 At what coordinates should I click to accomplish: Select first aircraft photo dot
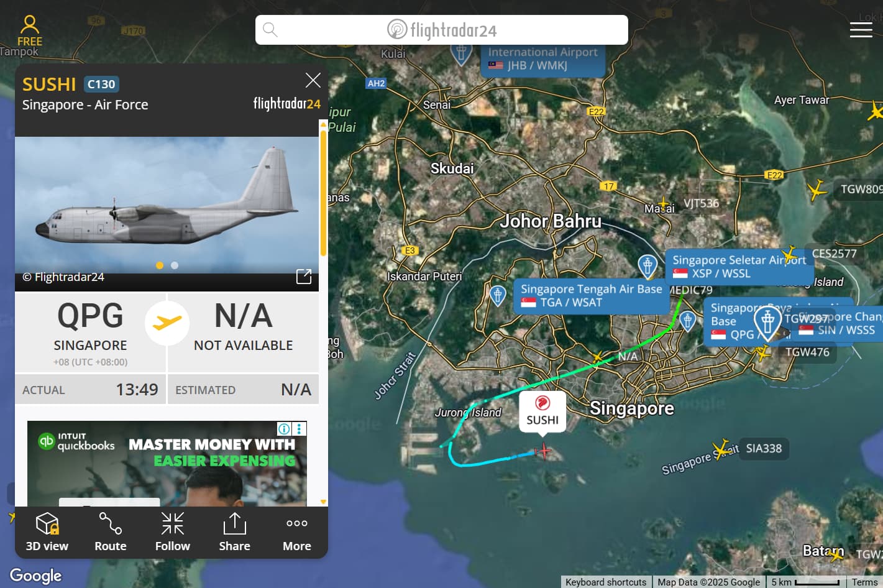pyautogui.click(x=160, y=265)
